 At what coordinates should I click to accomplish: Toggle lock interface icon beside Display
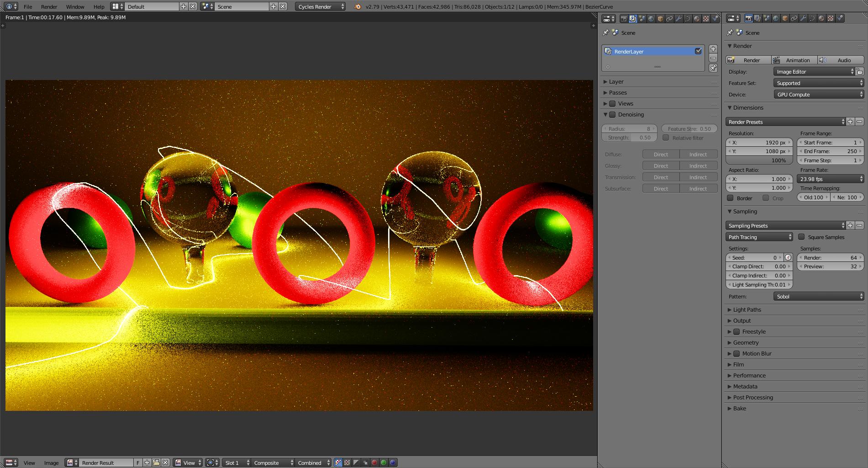[x=859, y=71]
